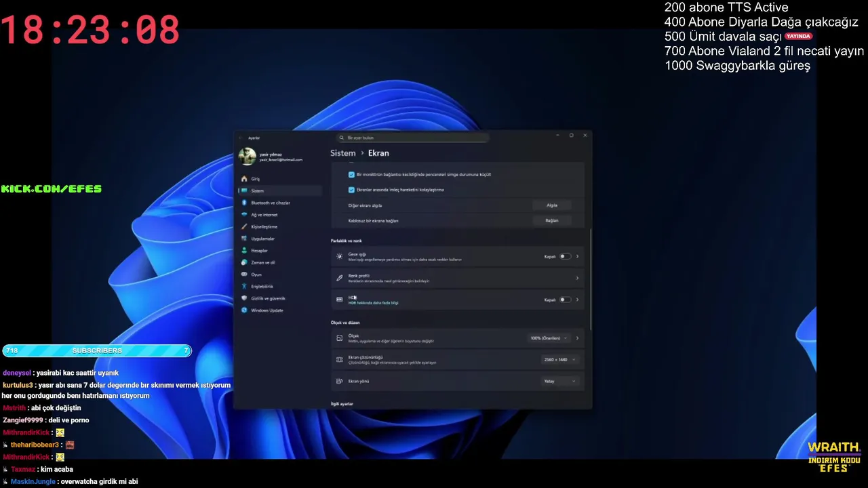Open the Uygulamalar apps icon

point(244,239)
